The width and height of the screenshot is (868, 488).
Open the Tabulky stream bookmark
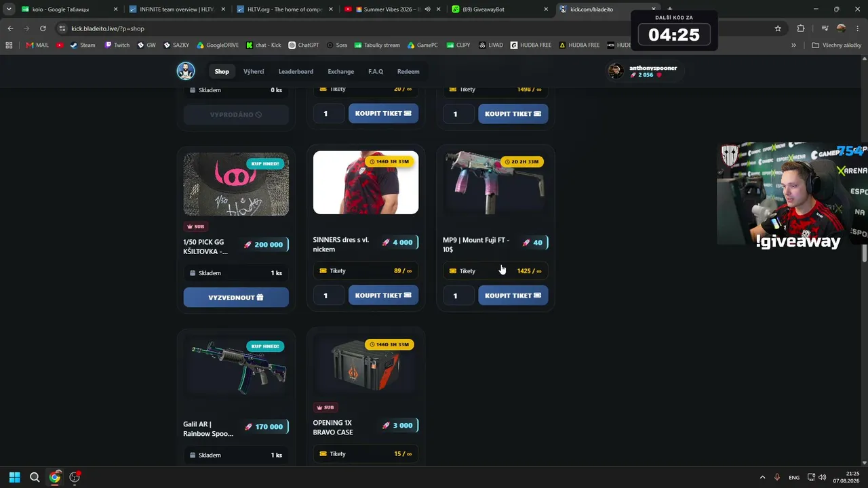[x=377, y=45]
